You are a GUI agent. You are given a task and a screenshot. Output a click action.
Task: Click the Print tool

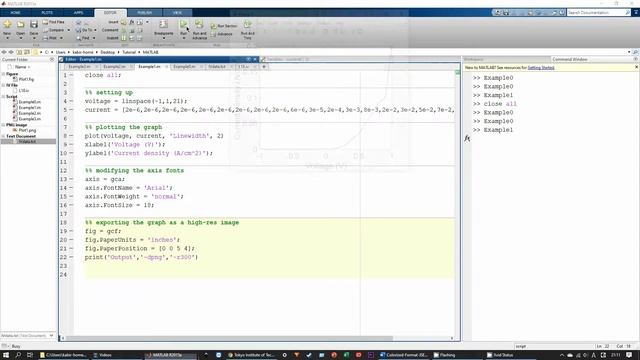(x=50, y=38)
